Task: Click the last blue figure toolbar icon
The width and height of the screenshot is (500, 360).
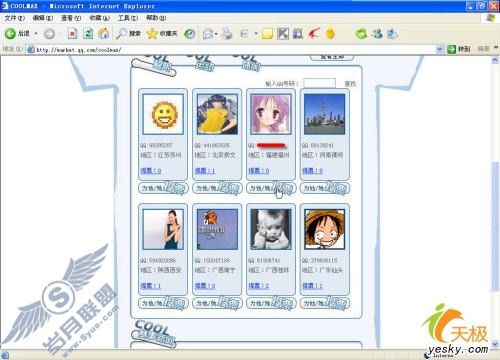Action: point(392,33)
